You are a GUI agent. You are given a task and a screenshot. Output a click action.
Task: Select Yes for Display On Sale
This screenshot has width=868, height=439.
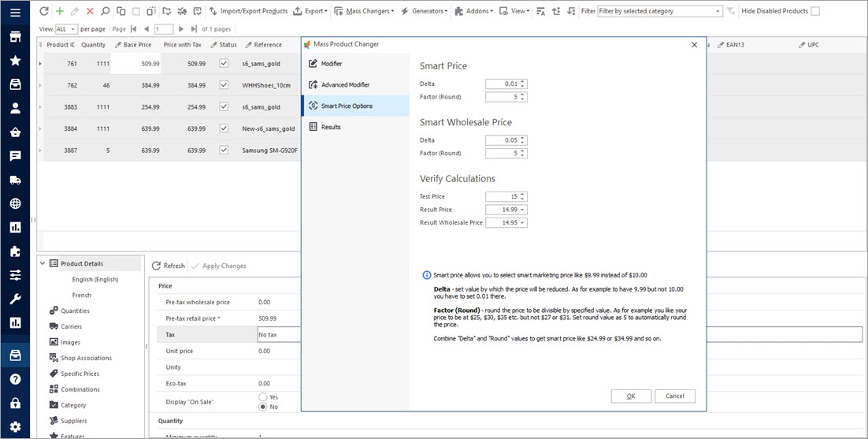point(263,397)
